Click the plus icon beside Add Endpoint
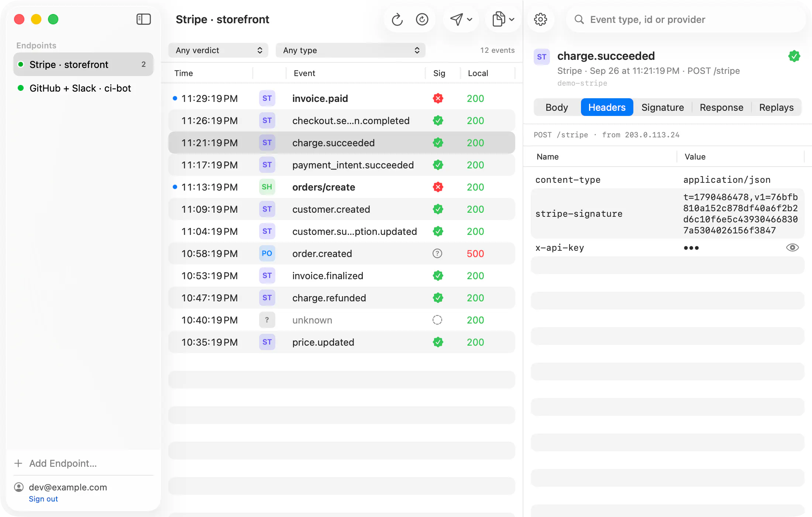 [x=18, y=463]
